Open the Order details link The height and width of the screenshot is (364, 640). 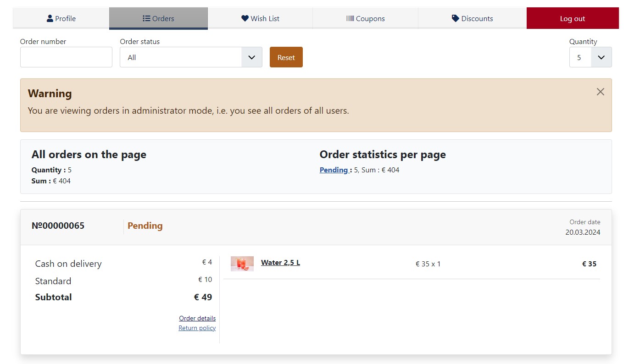point(197,318)
